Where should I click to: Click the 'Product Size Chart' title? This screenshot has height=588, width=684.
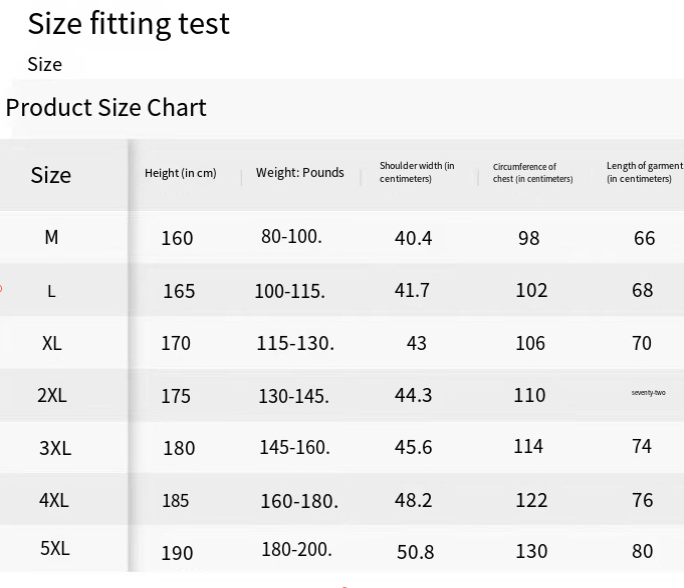pyautogui.click(x=106, y=108)
